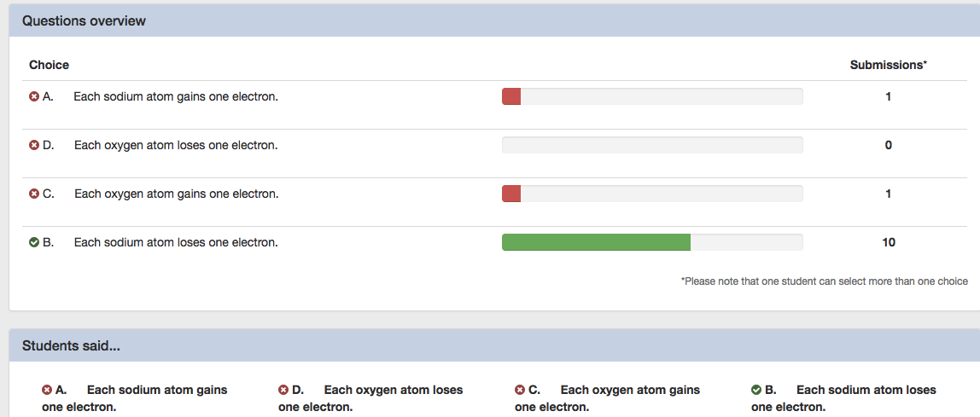Select 'Each sodium atom loses one electron' overview row
The height and width of the screenshot is (417, 980).
click(x=176, y=243)
